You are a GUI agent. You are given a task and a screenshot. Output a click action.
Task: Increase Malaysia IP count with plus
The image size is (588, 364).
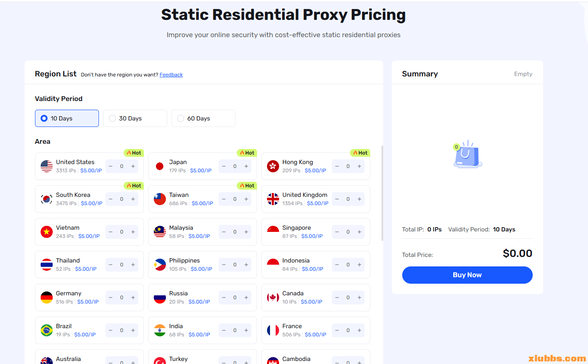coord(246,232)
